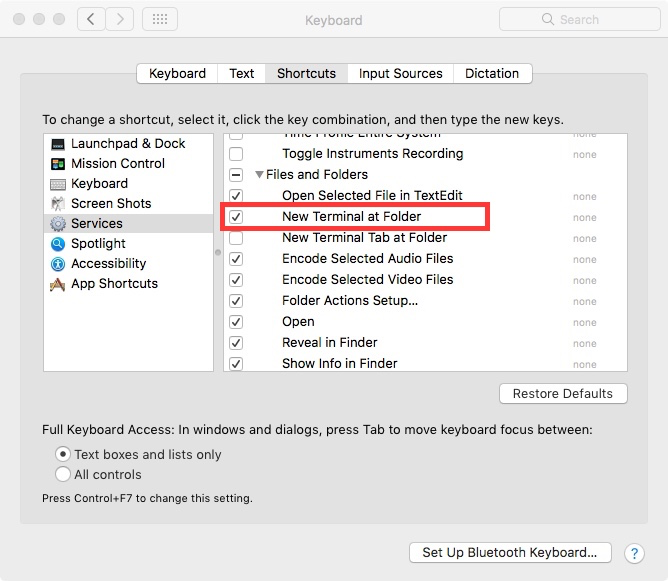The image size is (668, 581).
Task: Uncheck Open Selected File in TextEdit
Action: (236, 196)
